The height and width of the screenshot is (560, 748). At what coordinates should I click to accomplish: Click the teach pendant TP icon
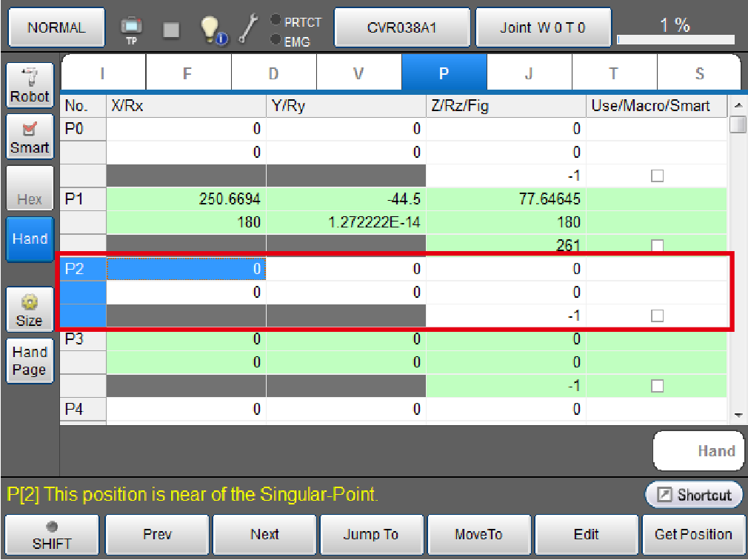[x=132, y=29]
